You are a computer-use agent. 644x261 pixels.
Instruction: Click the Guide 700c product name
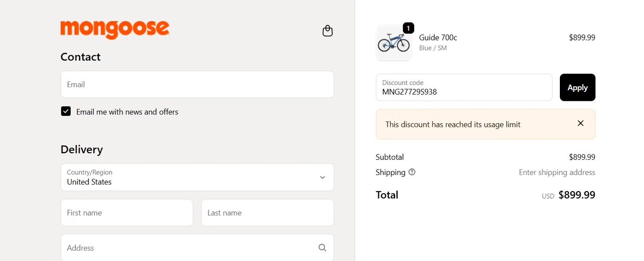coord(438,38)
